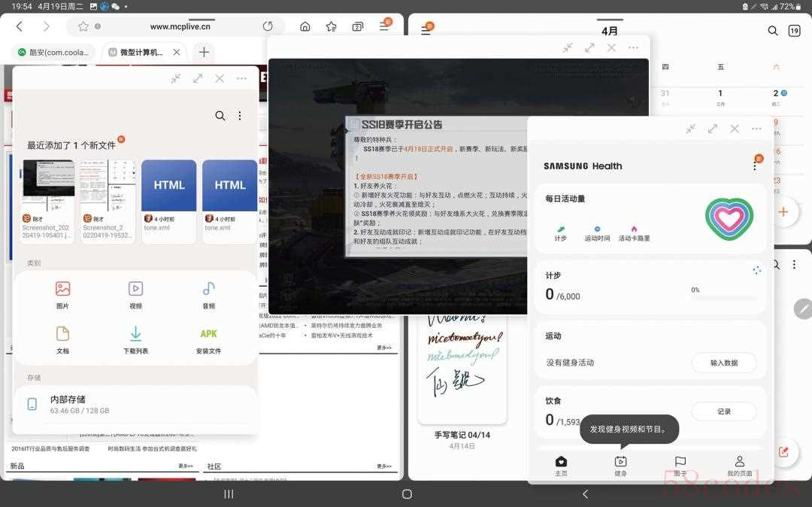Tap the 记录 button under 饮食
812x507 pixels.
pyautogui.click(x=724, y=411)
